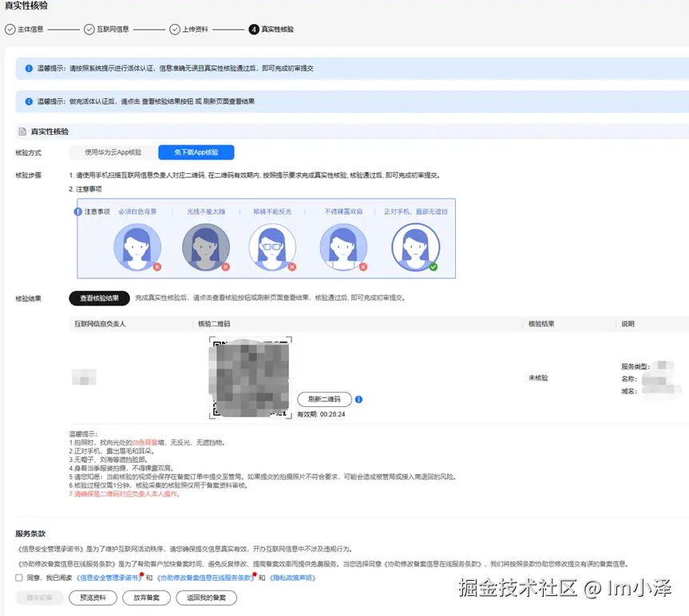This screenshot has height=616, width=689.
Task: Click the black step 4 circle for 真实性核验
Action: [x=254, y=30]
